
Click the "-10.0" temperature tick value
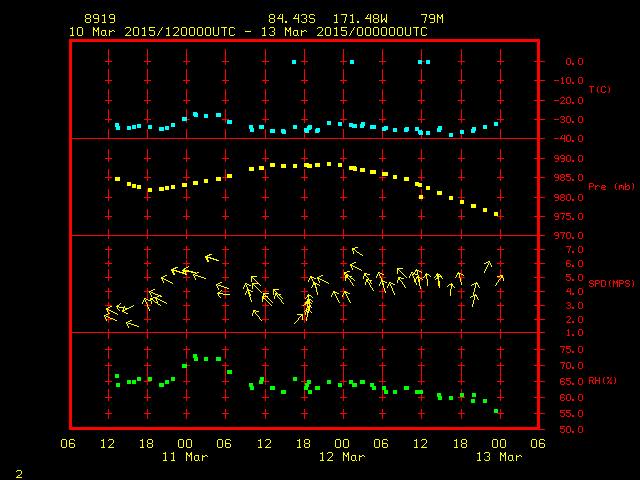569,80
